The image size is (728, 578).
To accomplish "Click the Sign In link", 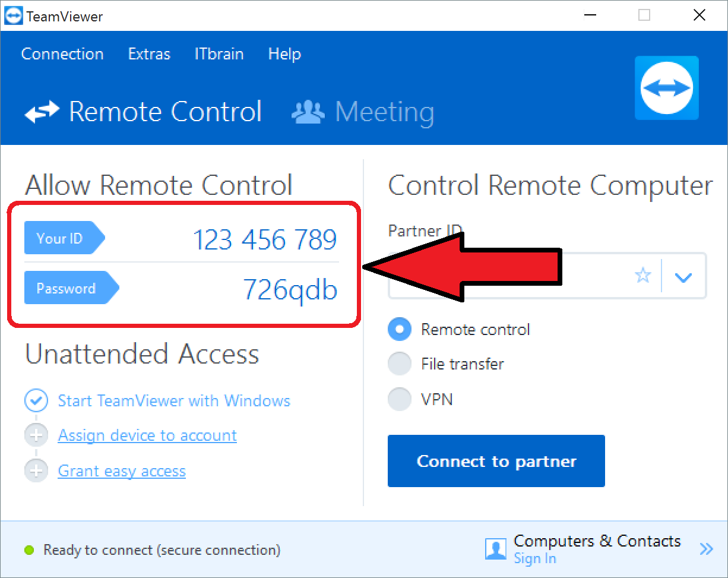I will tap(534, 558).
